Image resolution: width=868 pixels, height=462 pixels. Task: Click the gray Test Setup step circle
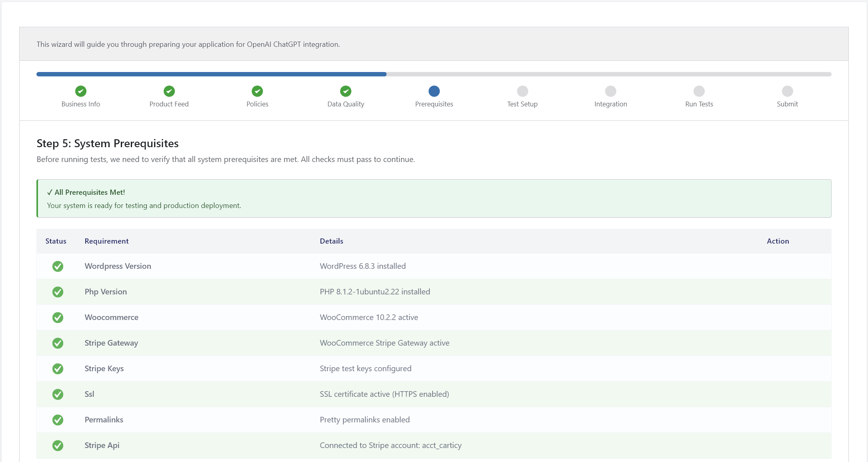click(x=522, y=91)
